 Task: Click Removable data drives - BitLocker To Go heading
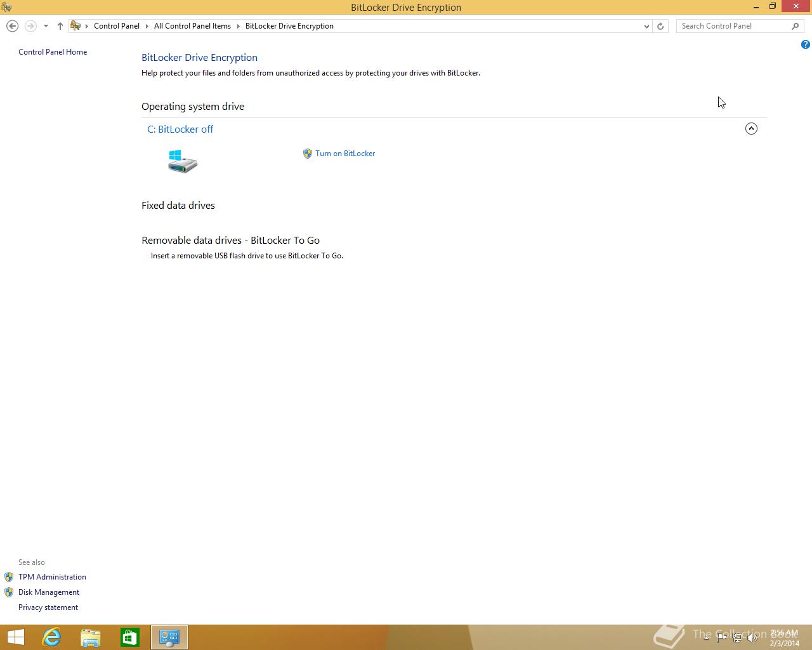pos(231,241)
